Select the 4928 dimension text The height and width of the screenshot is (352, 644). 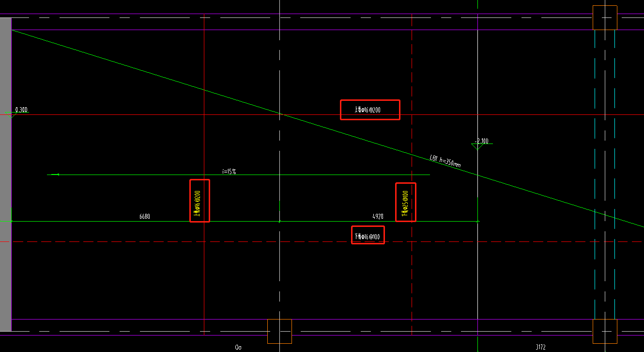coord(378,217)
